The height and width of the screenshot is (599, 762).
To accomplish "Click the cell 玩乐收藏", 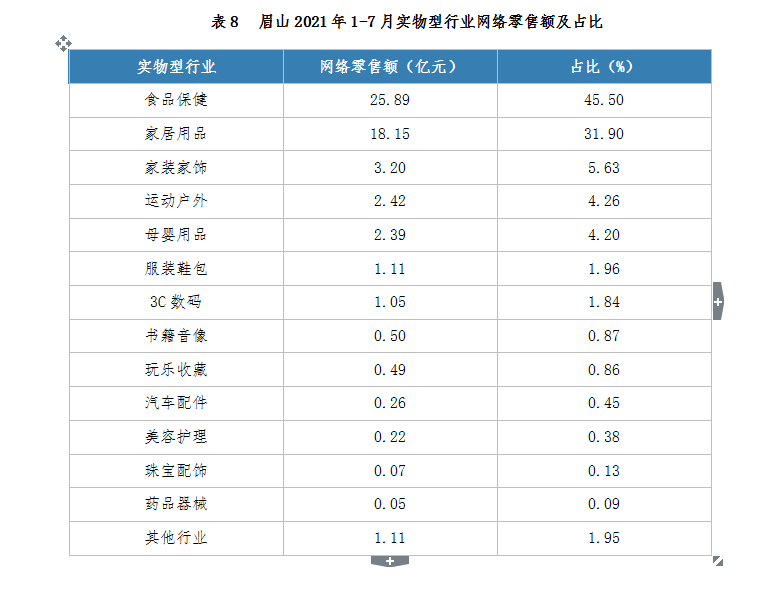I will coord(176,370).
